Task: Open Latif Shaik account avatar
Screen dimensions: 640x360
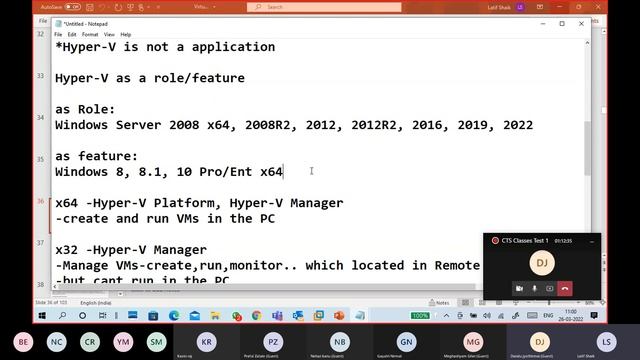Action: tap(520, 7)
